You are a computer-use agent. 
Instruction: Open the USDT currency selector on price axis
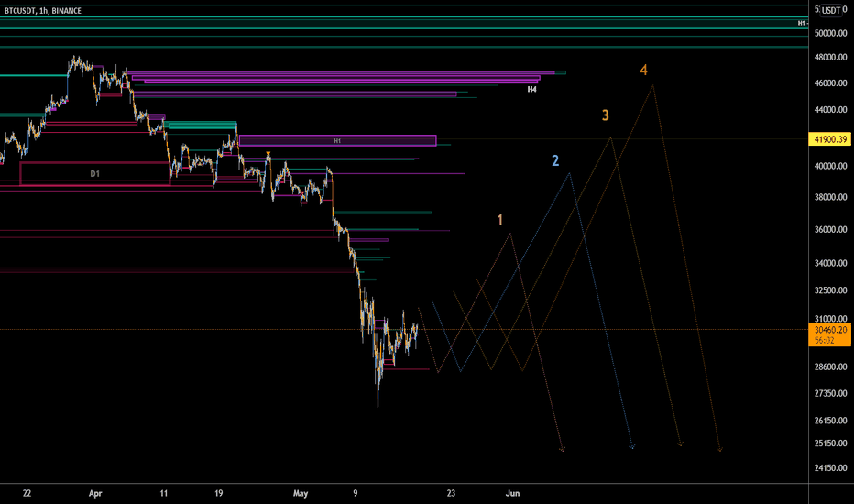pyautogui.click(x=830, y=10)
